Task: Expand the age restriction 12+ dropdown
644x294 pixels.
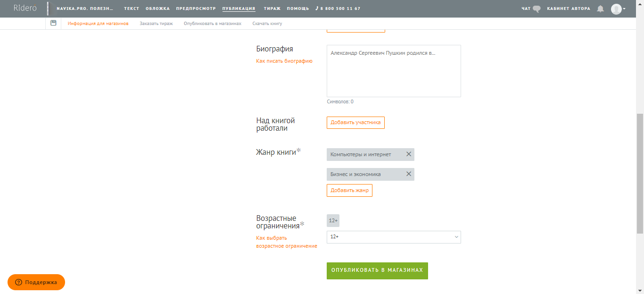Action: click(x=394, y=237)
